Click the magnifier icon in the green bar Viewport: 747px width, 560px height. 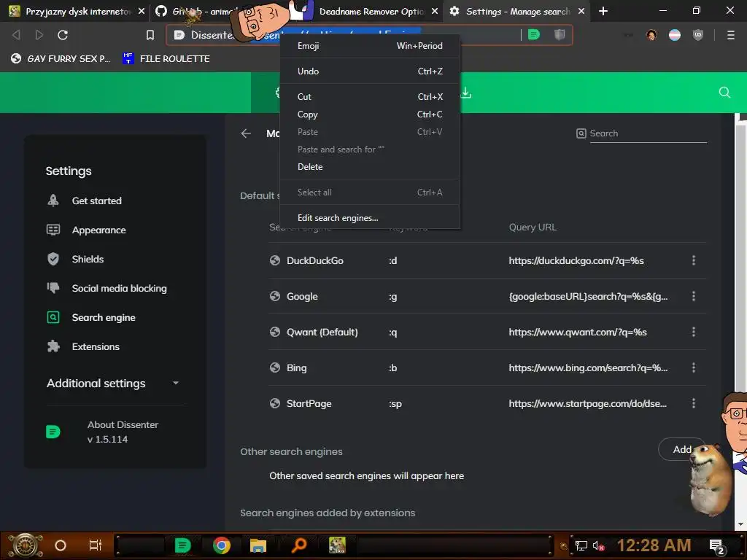[x=724, y=93]
